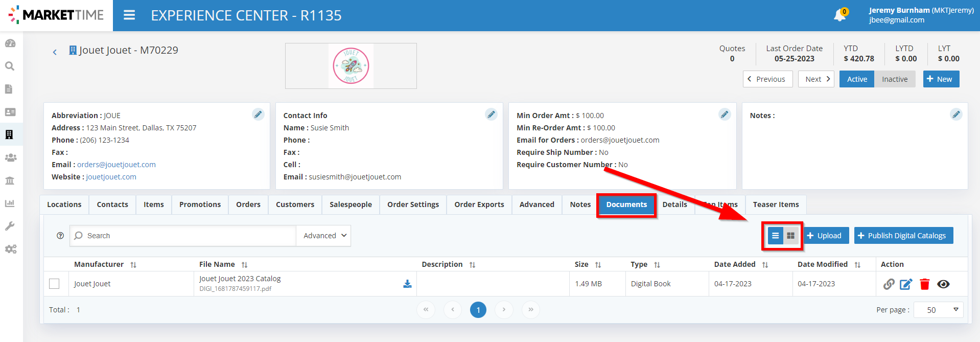Screen dimensions: 980x342
Task: Open manufacturers building icon in sidebar
Action: pos(9,134)
